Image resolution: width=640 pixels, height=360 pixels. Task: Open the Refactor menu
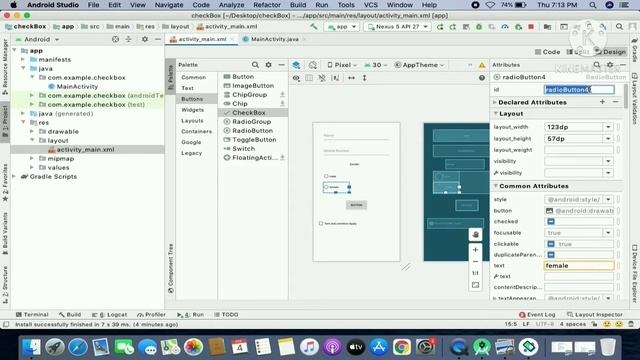click(267, 5)
